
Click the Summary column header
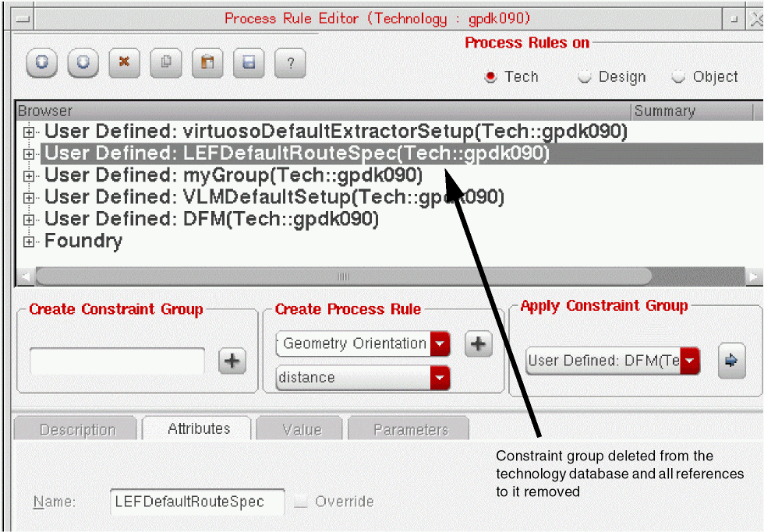tap(692, 111)
